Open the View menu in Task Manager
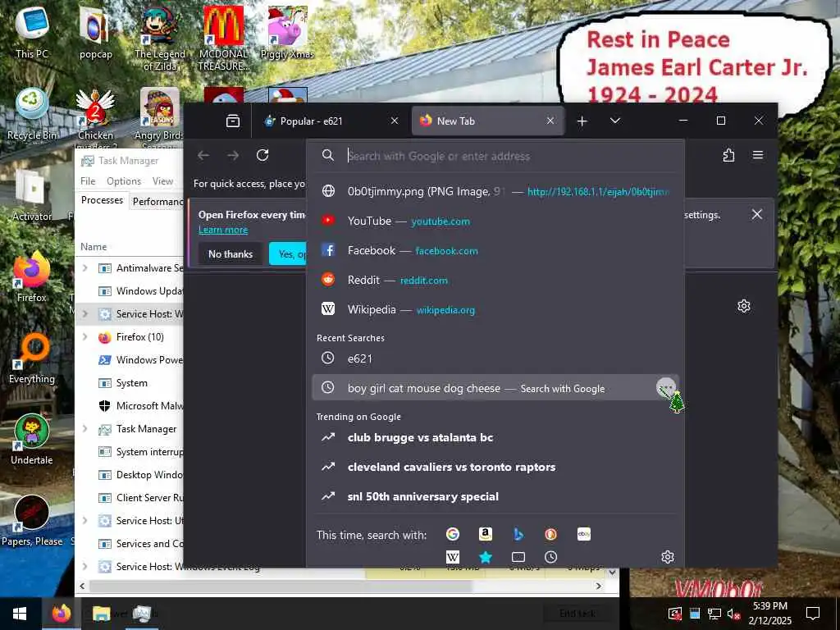The width and height of the screenshot is (840, 630). [162, 181]
